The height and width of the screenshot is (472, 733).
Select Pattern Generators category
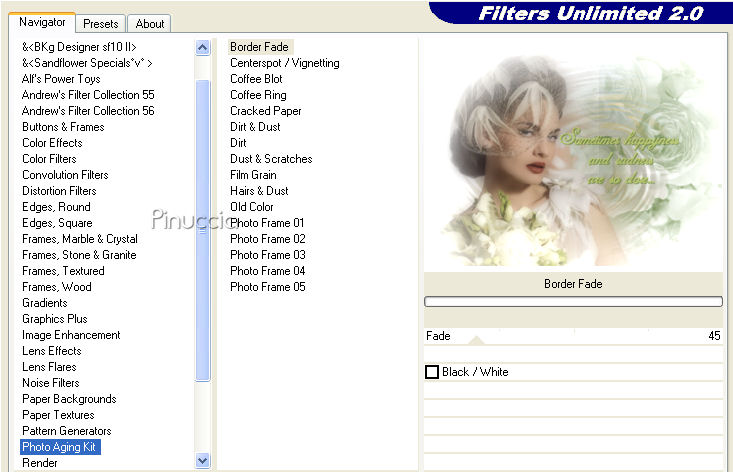[67, 431]
